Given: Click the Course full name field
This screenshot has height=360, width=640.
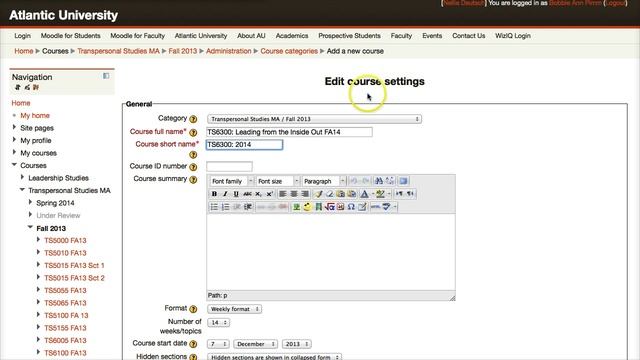Looking at the screenshot, I should point(289,132).
